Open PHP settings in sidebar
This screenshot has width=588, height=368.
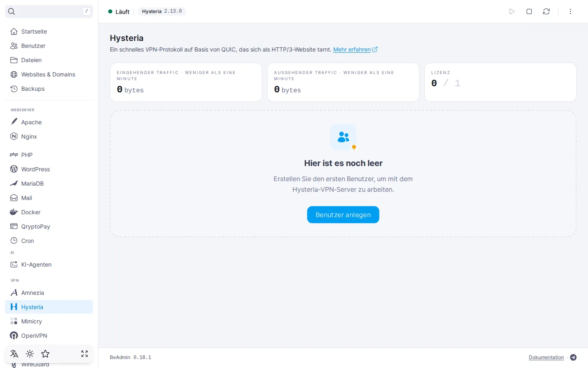click(x=49, y=155)
